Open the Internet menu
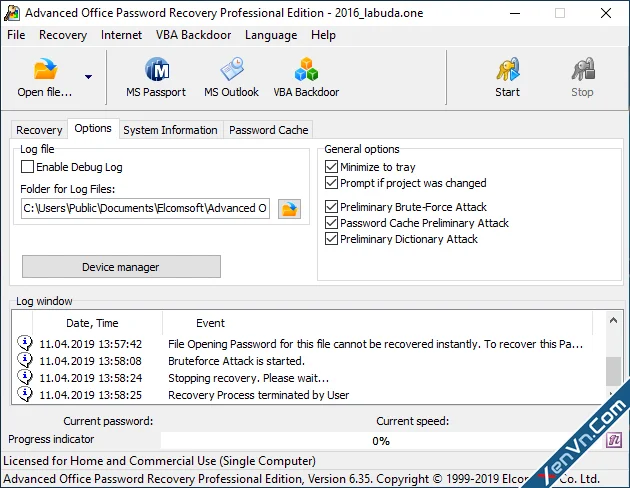The image size is (630, 488). 121,35
